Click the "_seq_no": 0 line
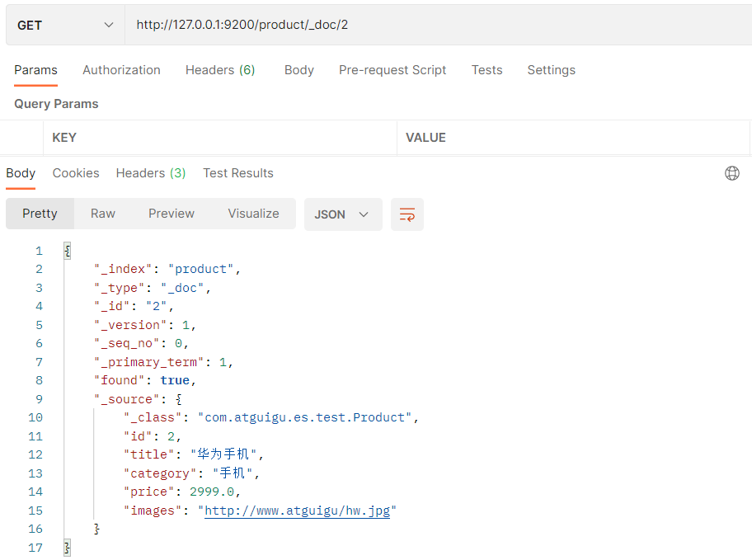The width and height of the screenshot is (752, 560). (x=141, y=344)
